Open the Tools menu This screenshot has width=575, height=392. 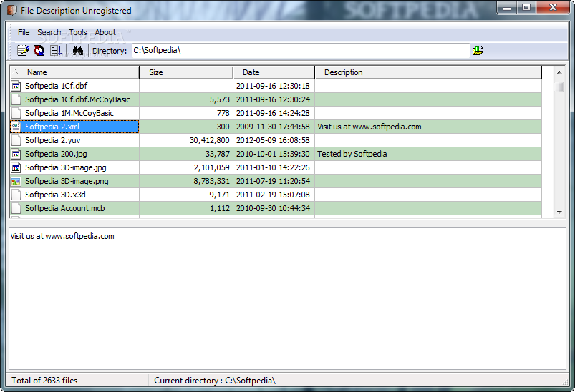point(78,32)
